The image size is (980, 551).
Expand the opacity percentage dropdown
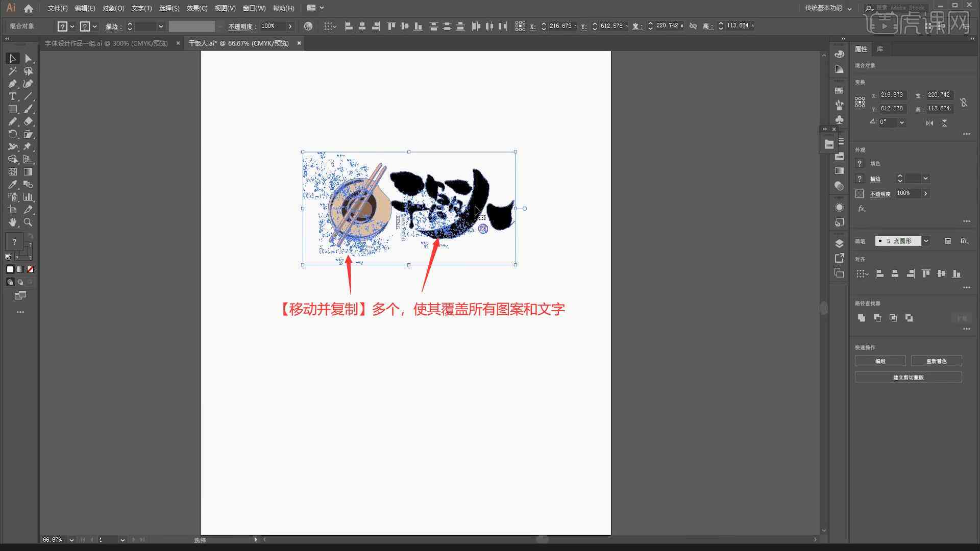click(x=291, y=26)
